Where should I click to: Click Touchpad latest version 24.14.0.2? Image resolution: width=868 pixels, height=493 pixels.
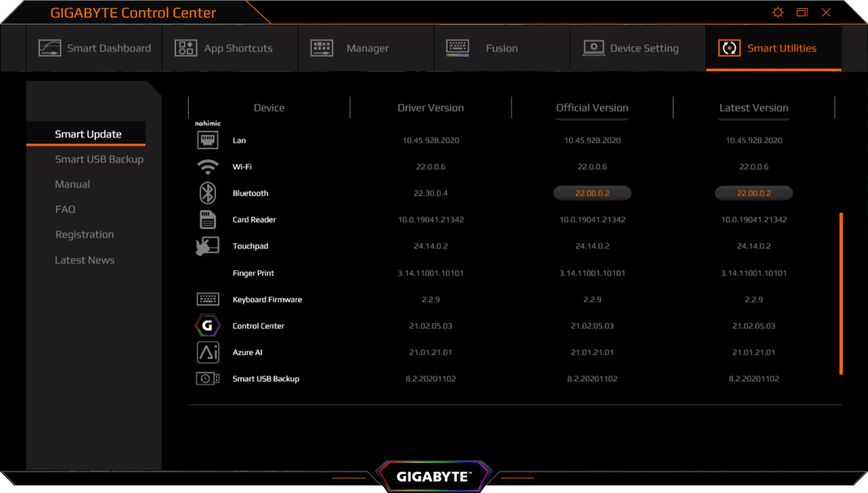[754, 246]
